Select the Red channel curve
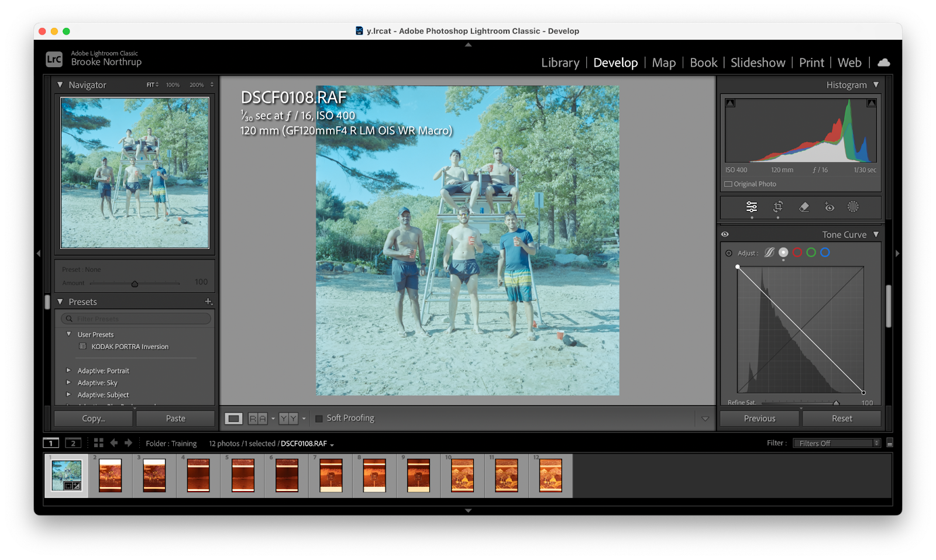This screenshot has width=936, height=560. pyautogui.click(x=797, y=253)
